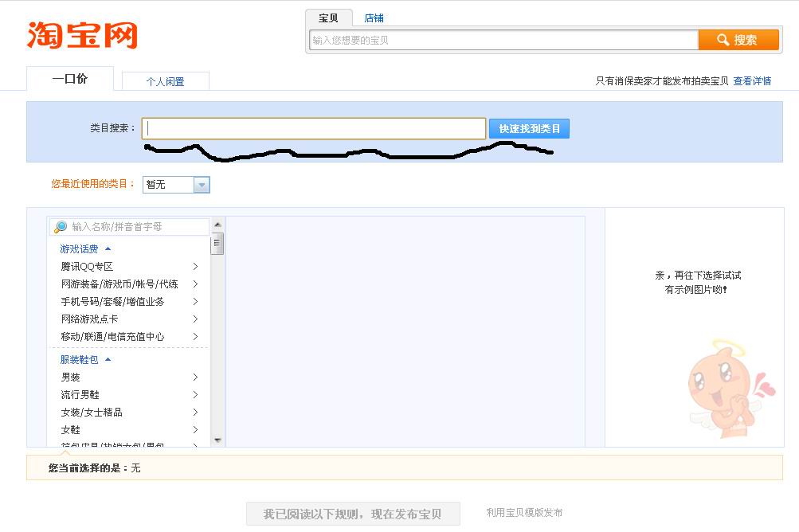Viewport: 799px width, 532px height.
Task: Select 女装/女士精品 category
Action: (x=92, y=413)
